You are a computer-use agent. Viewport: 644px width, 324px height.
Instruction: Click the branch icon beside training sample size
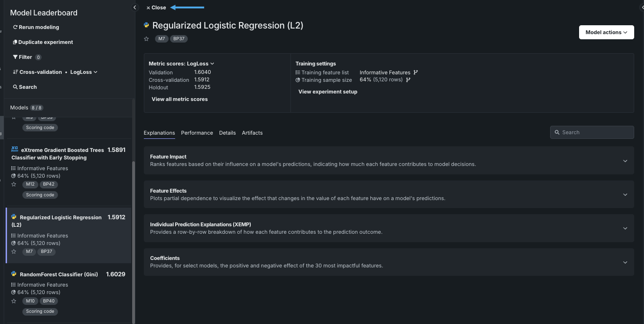[x=408, y=80]
